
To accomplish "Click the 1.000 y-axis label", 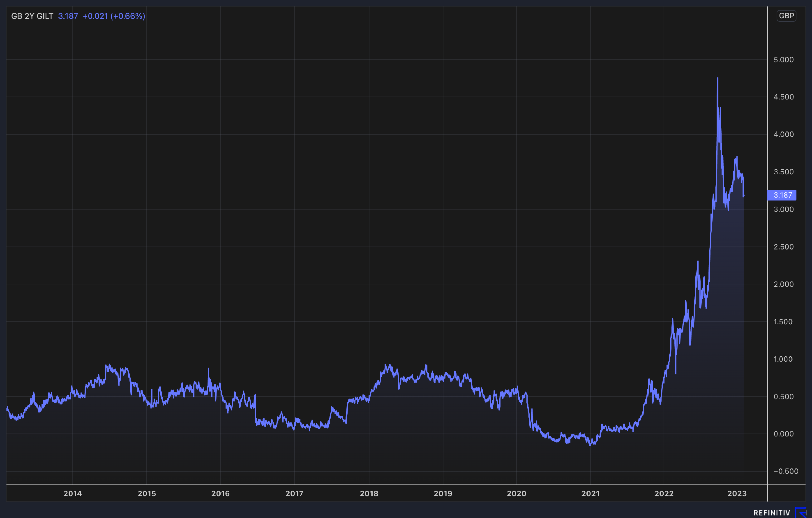I will point(783,359).
